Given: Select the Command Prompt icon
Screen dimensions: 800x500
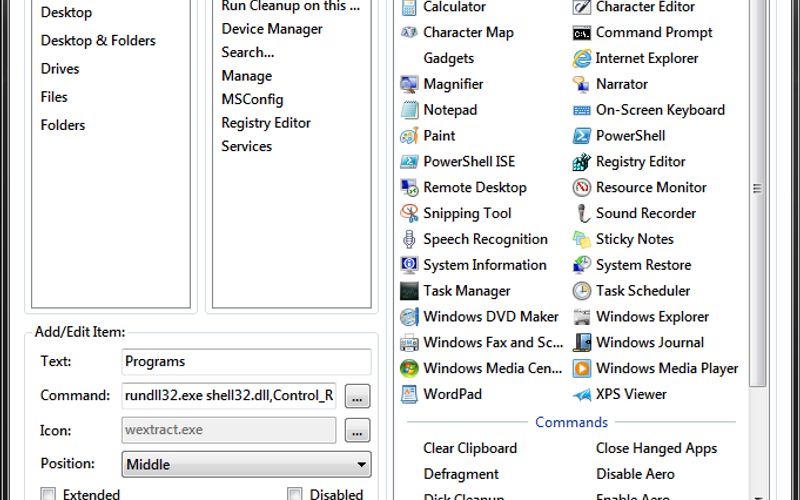Looking at the screenshot, I should [582, 33].
